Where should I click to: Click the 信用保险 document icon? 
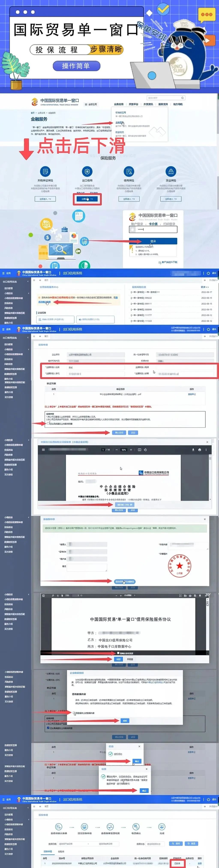[129, 171]
